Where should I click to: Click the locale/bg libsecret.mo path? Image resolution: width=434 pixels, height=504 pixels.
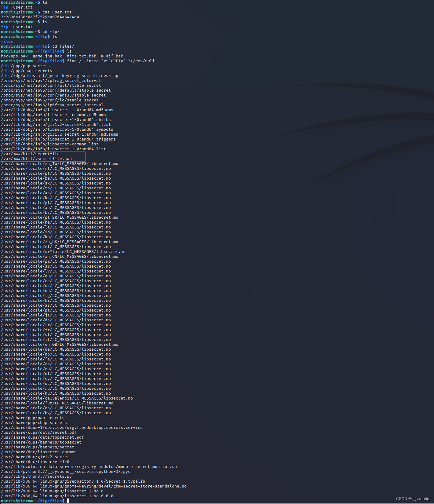point(56,413)
